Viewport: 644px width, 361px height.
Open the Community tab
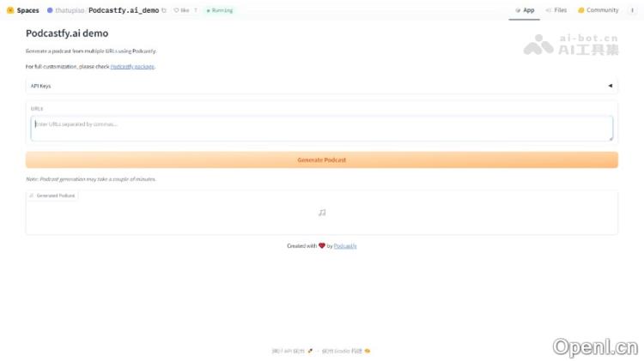[x=598, y=10]
